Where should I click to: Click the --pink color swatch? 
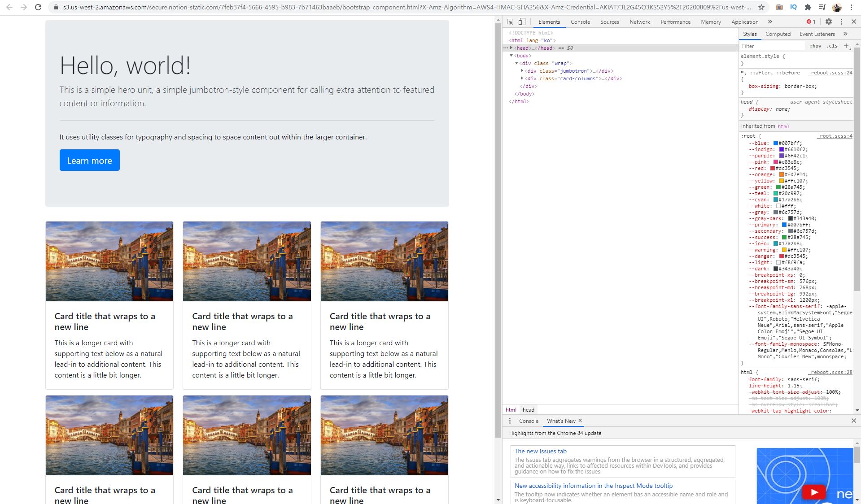point(775,162)
